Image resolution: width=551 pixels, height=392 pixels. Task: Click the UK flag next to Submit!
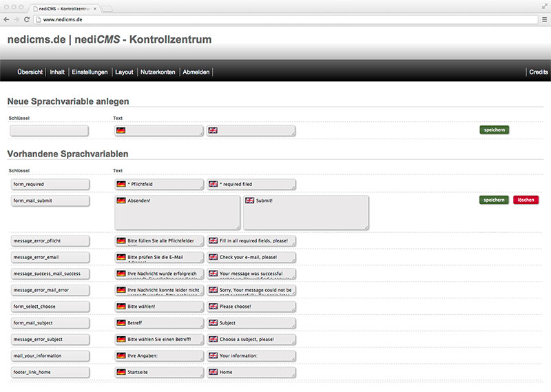250,200
